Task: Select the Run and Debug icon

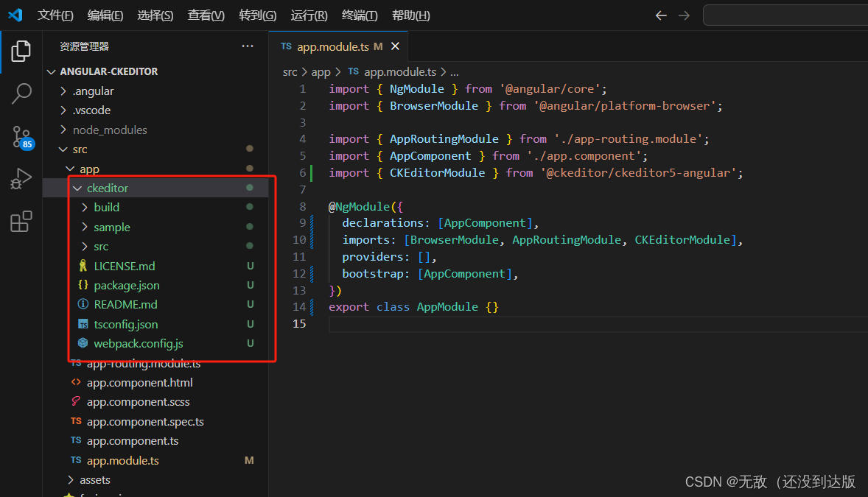Action: click(22, 178)
